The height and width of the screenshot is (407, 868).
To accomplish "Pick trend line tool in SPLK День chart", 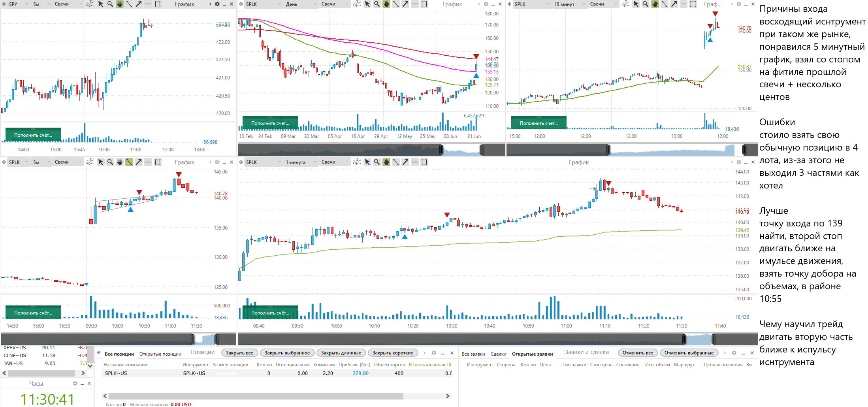I will click(x=396, y=4).
